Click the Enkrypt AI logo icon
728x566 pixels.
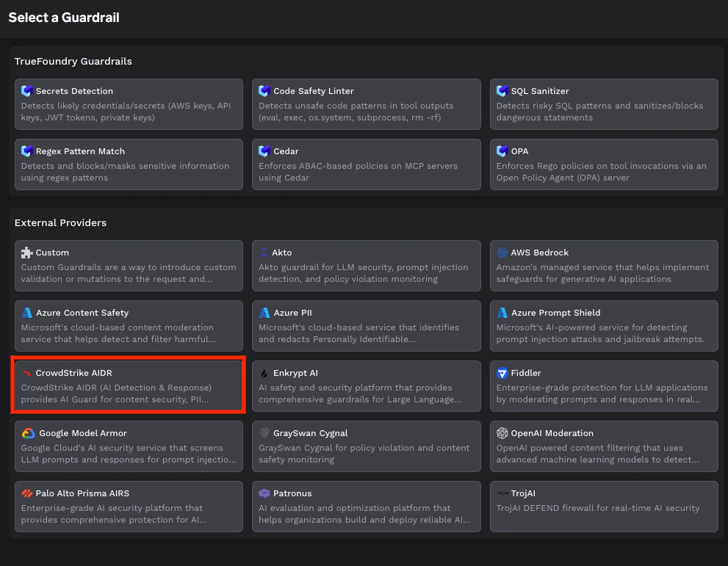264,373
